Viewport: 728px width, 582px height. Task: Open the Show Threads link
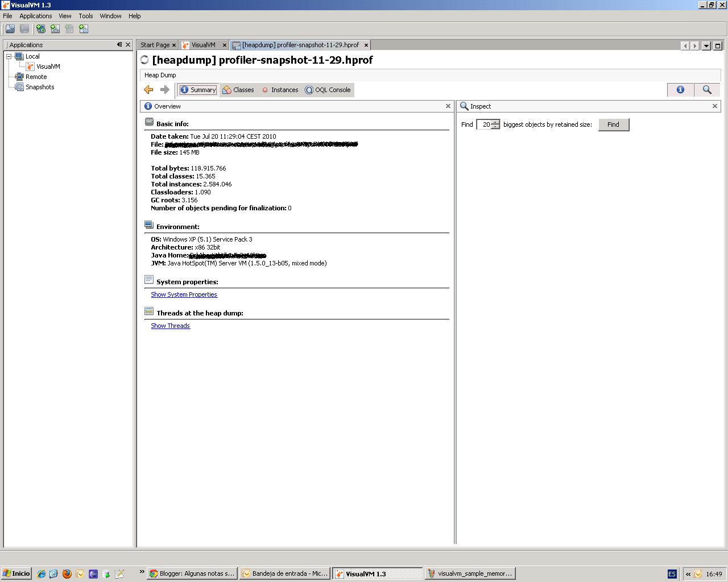click(x=170, y=326)
